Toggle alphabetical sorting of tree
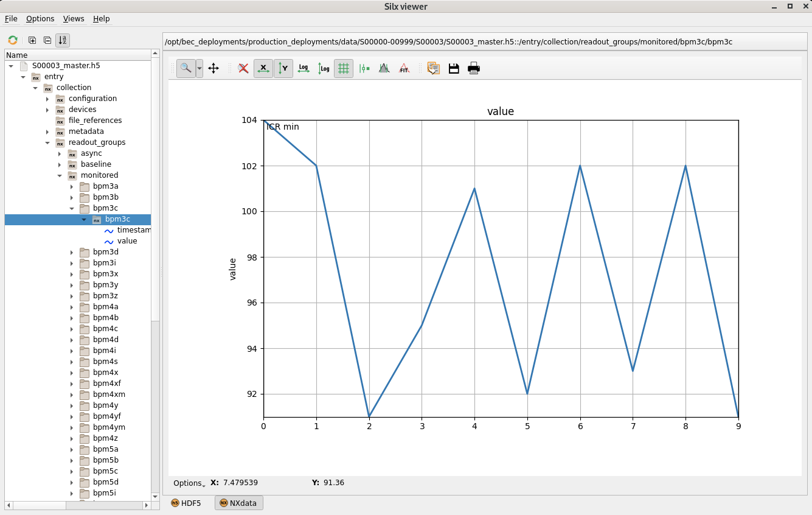This screenshot has width=812, height=515. [x=63, y=40]
